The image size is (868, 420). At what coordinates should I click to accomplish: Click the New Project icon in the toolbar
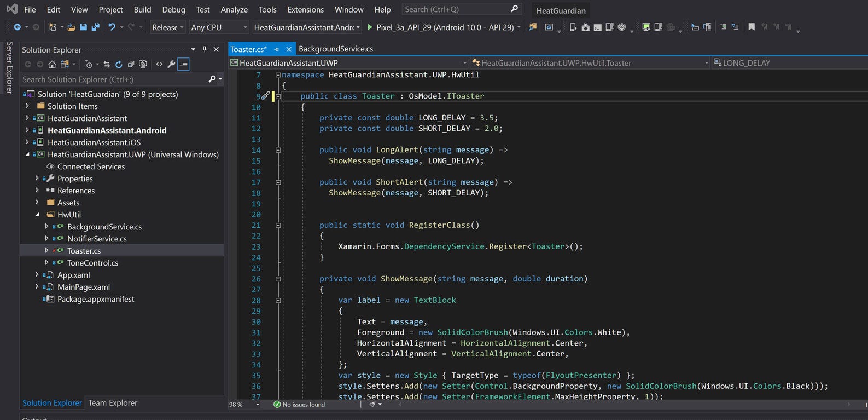tap(53, 27)
